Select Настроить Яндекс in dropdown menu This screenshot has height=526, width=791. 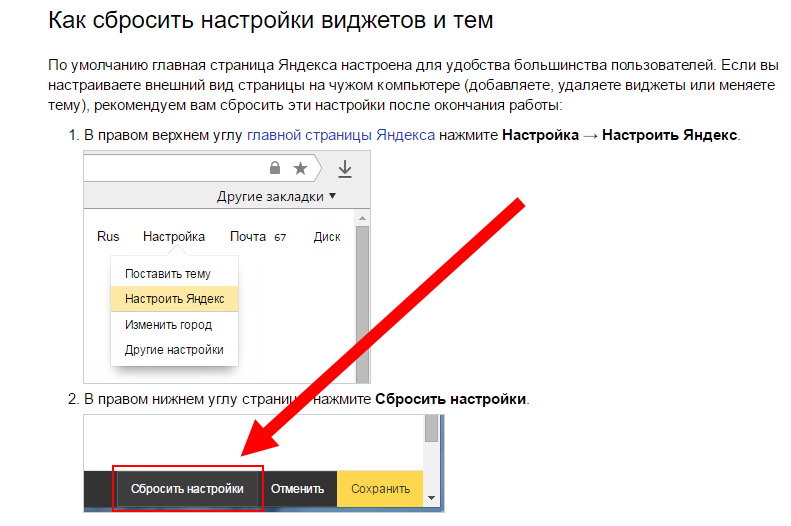(174, 298)
